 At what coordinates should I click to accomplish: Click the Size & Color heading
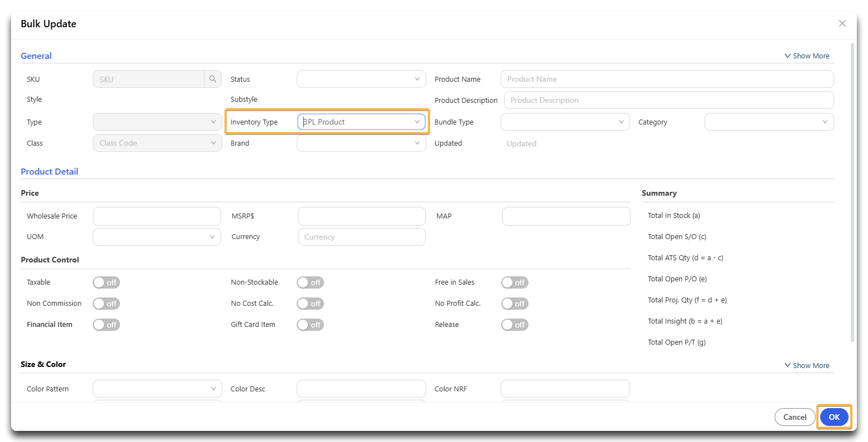[43, 364]
